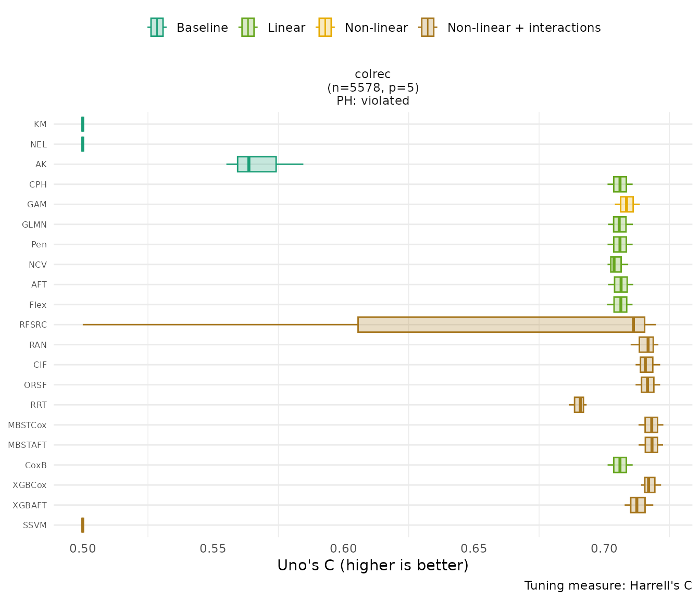Click the RRT boxplot
The height and width of the screenshot is (600, 700).
click(579, 405)
